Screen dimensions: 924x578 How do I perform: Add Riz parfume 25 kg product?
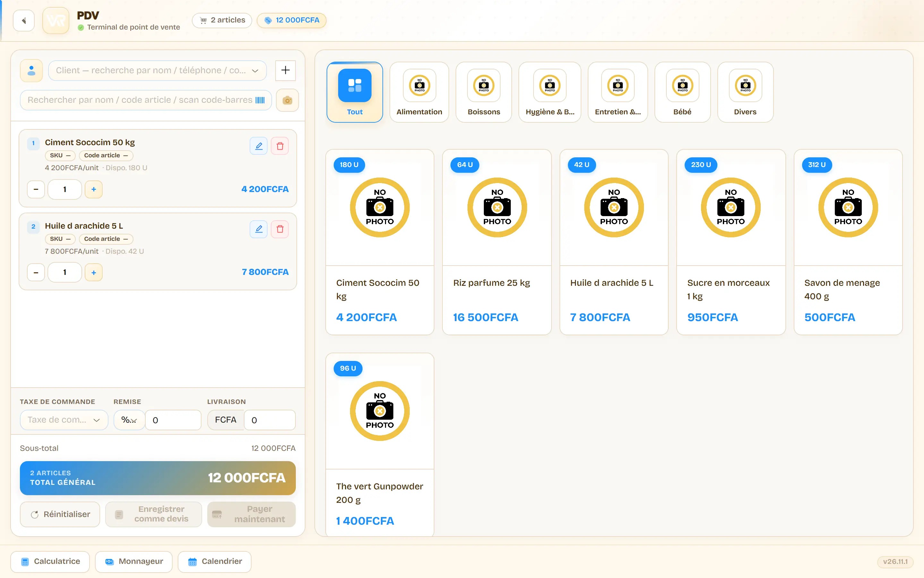click(x=497, y=242)
